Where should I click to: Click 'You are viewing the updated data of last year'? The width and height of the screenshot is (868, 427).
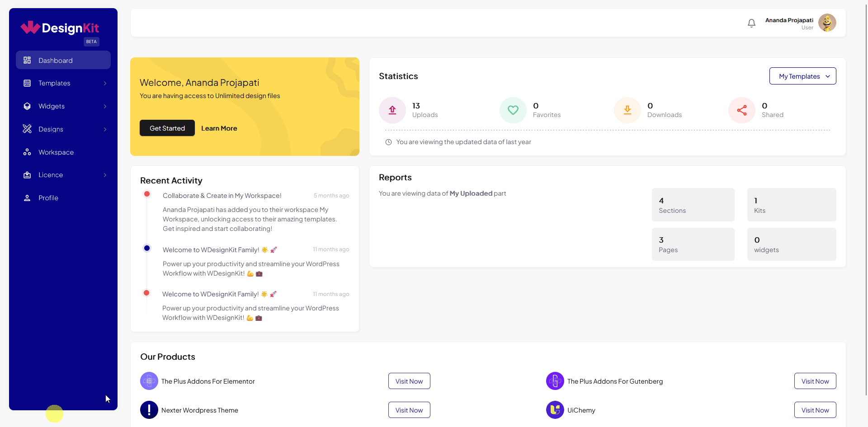pyautogui.click(x=463, y=142)
